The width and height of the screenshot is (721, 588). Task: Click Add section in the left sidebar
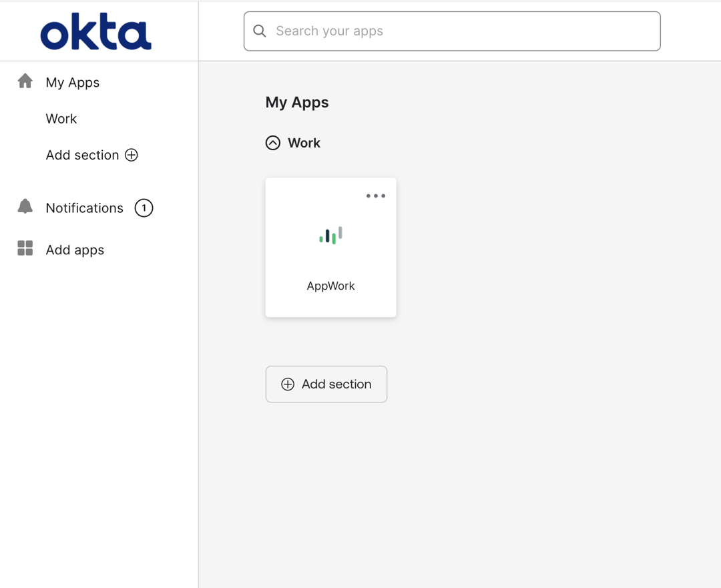pos(82,155)
